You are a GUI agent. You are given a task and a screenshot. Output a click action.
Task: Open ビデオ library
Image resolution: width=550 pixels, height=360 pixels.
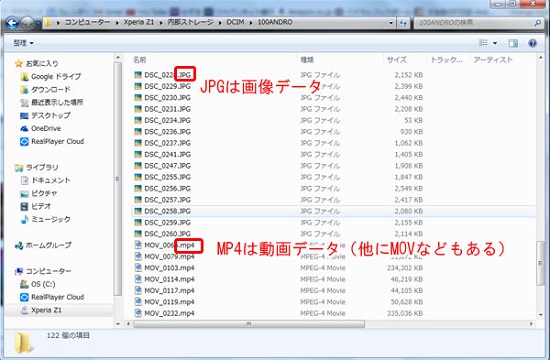[41, 206]
